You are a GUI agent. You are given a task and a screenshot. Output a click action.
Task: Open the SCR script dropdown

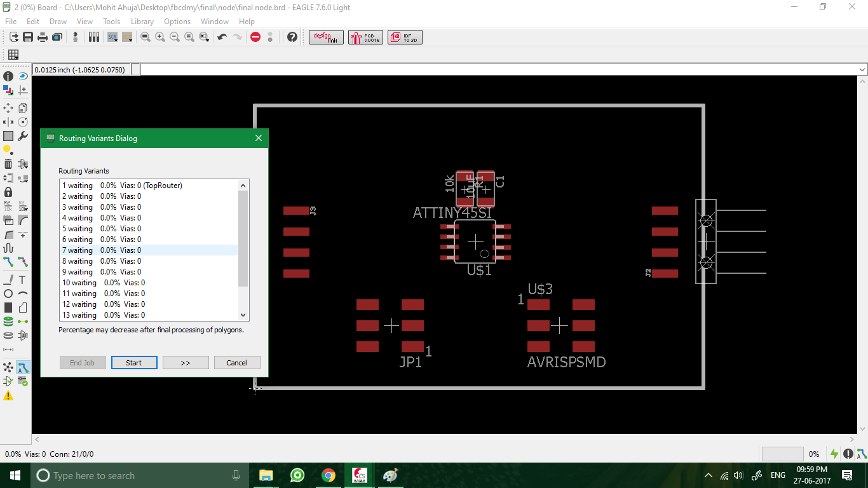click(112, 37)
